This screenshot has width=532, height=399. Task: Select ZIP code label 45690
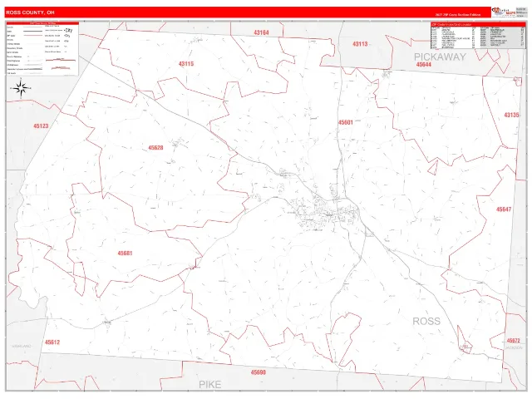click(259, 372)
